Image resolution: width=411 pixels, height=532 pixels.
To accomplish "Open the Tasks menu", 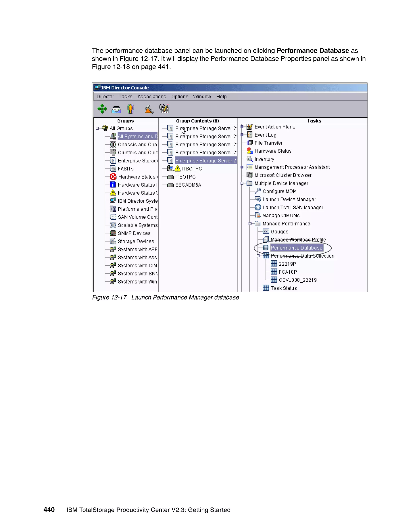I will (125, 96).
